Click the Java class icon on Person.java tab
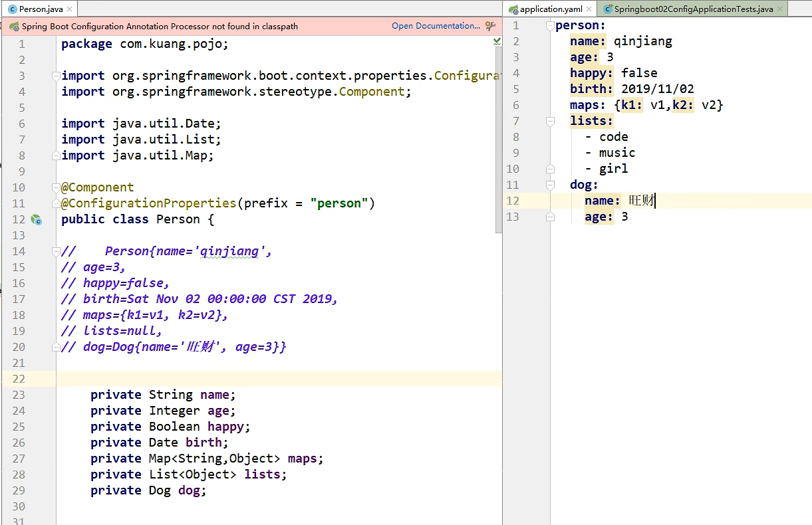This screenshot has height=525, width=812. pyautogui.click(x=12, y=9)
